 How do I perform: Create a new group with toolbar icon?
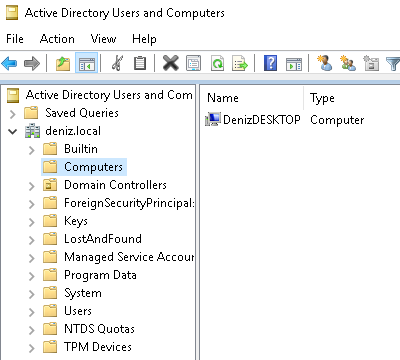pos(348,63)
